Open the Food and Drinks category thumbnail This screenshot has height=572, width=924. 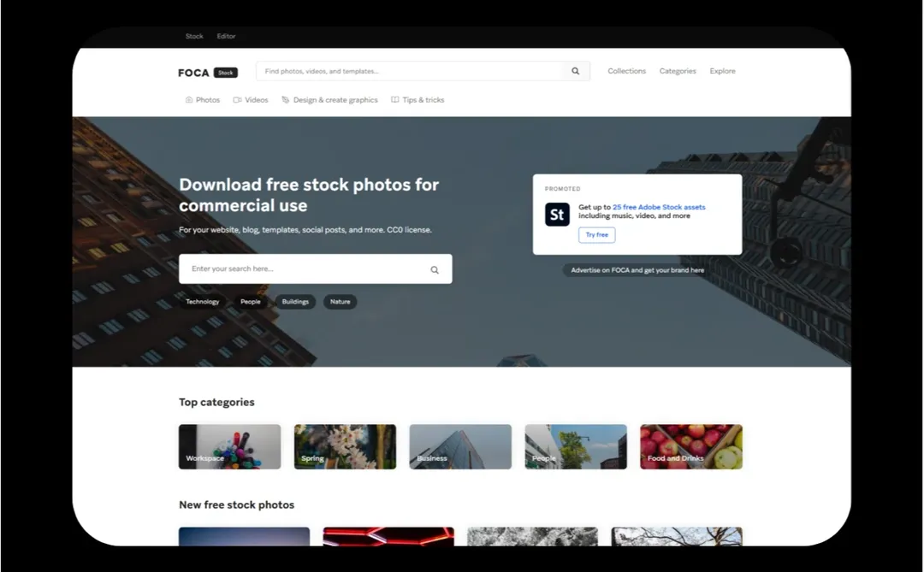tap(691, 447)
